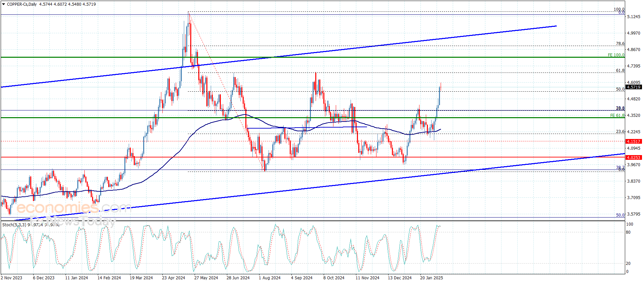The image size is (644, 282).
Task: Click the 4.6095 price axis label
Action: pos(634,83)
